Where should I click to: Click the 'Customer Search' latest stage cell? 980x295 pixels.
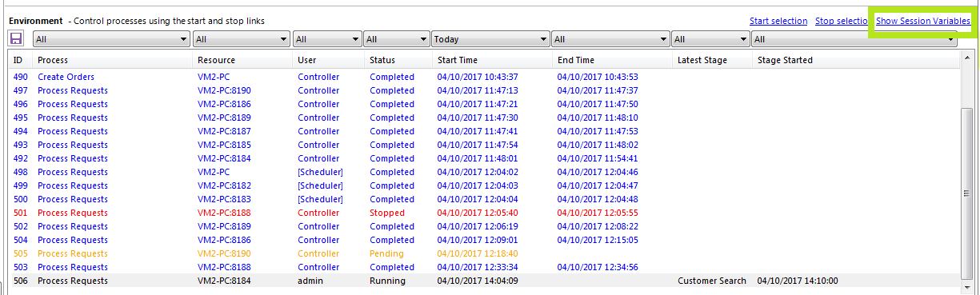tap(712, 281)
